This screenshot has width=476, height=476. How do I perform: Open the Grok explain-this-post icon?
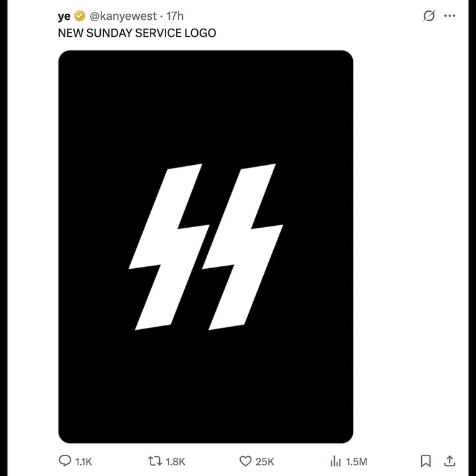point(429,16)
